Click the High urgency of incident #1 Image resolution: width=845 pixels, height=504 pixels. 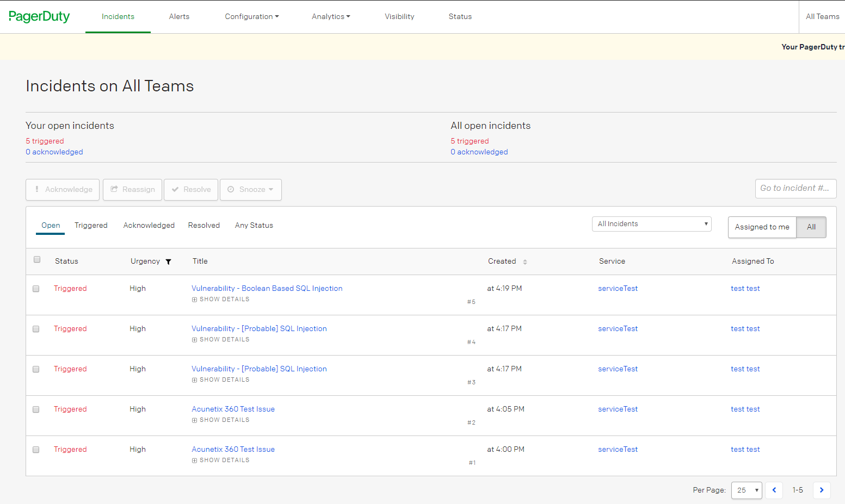coord(138,450)
